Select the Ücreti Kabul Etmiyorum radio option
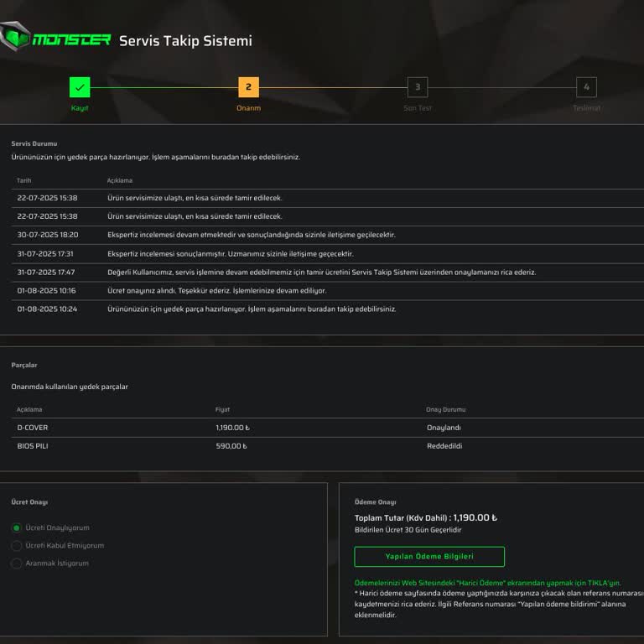The width and height of the screenshot is (644, 644). click(17, 546)
